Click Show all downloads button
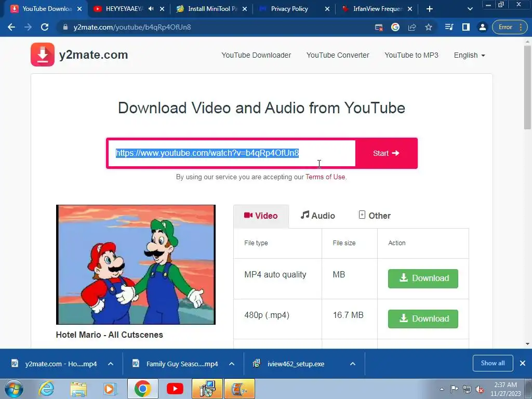The width and height of the screenshot is (532, 399). pos(493,363)
